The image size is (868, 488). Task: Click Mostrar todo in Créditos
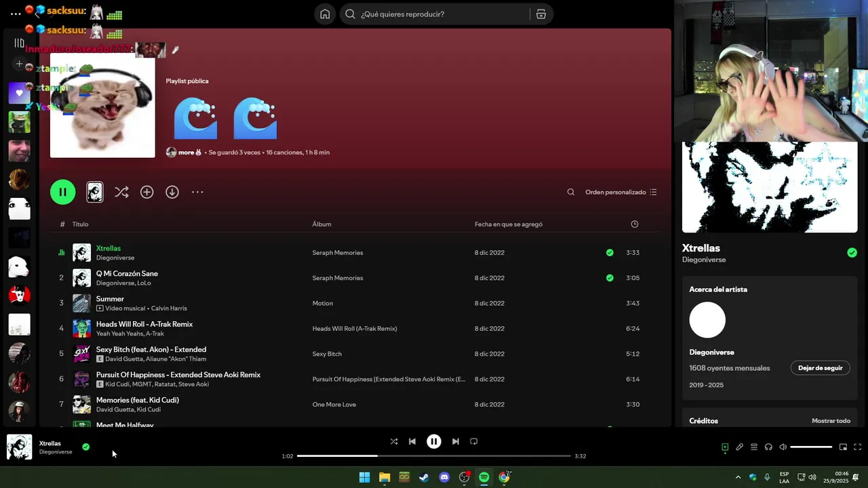tap(831, 421)
